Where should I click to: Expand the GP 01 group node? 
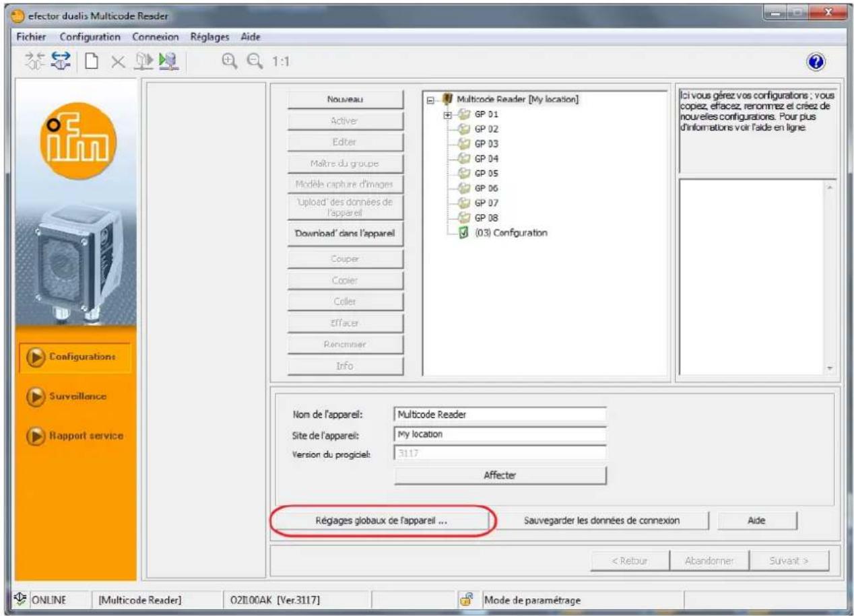(449, 114)
